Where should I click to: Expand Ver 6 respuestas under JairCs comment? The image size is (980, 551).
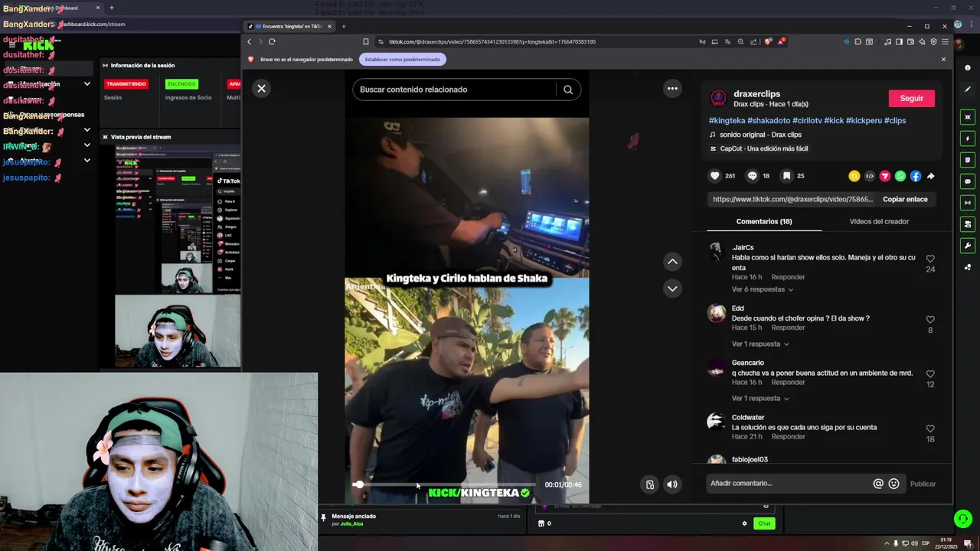[x=763, y=289]
